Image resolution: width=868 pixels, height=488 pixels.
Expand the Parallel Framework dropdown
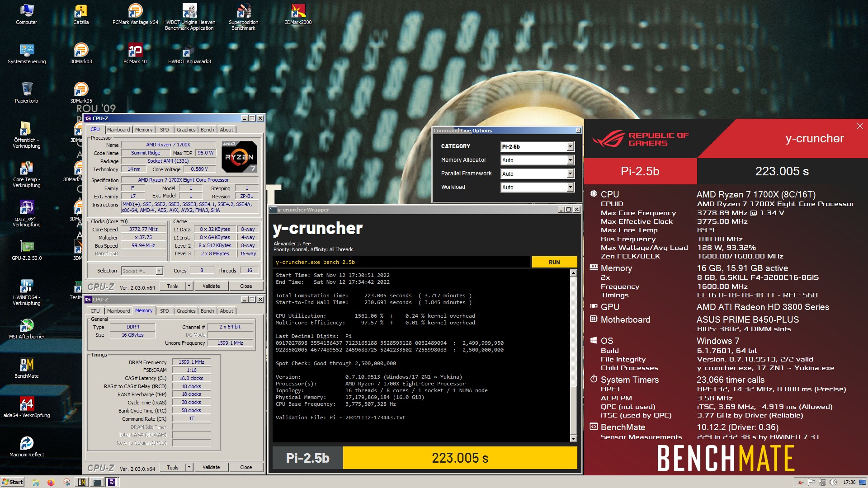point(537,174)
